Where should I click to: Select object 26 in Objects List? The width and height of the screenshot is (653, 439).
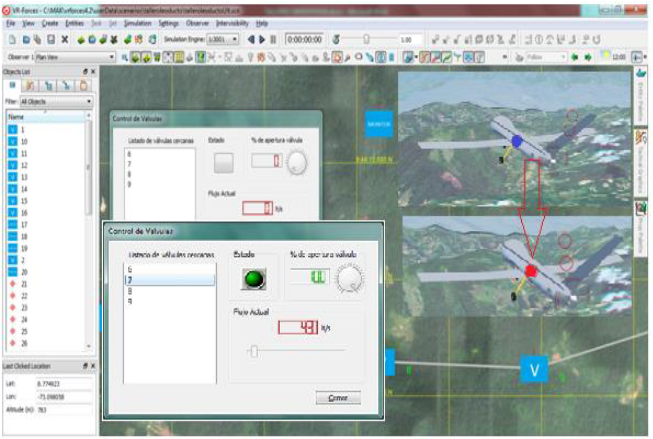pyautogui.click(x=46, y=343)
